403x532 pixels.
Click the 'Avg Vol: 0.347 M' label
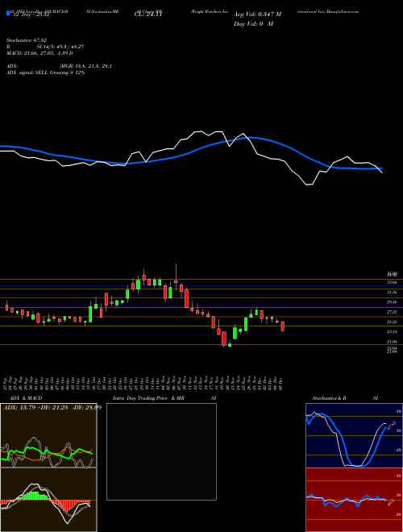[257, 15]
